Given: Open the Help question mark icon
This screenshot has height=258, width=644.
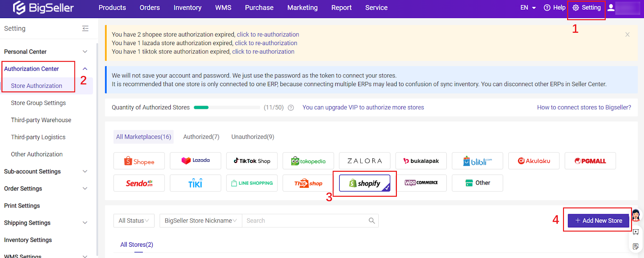Looking at the screenshot, I should click(x=547, y=8).
